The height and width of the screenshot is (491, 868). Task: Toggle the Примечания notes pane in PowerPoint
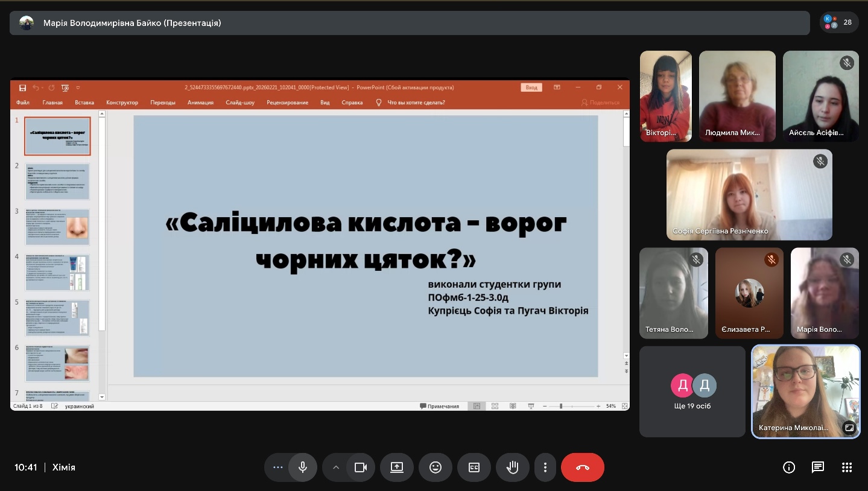point(439,406)
